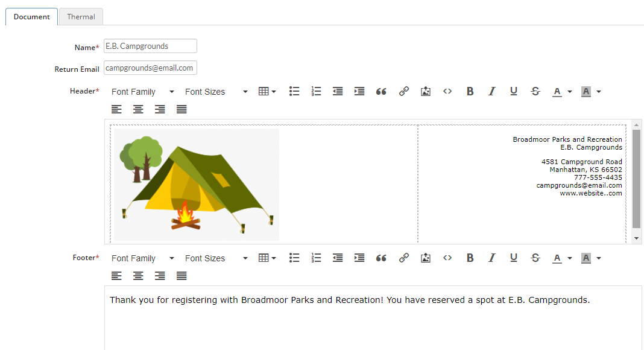Open Header Font Family dropdown
644x350 pixels.
142,92
